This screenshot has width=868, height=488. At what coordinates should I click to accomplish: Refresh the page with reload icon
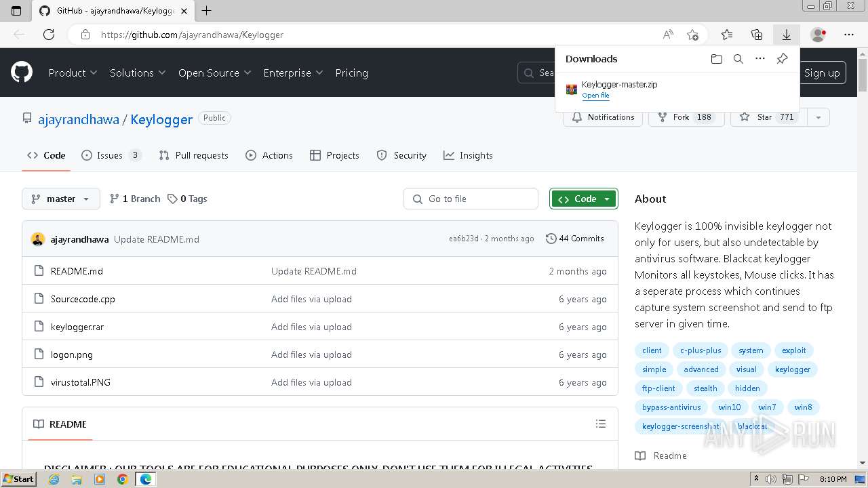(x=49, y=35)
